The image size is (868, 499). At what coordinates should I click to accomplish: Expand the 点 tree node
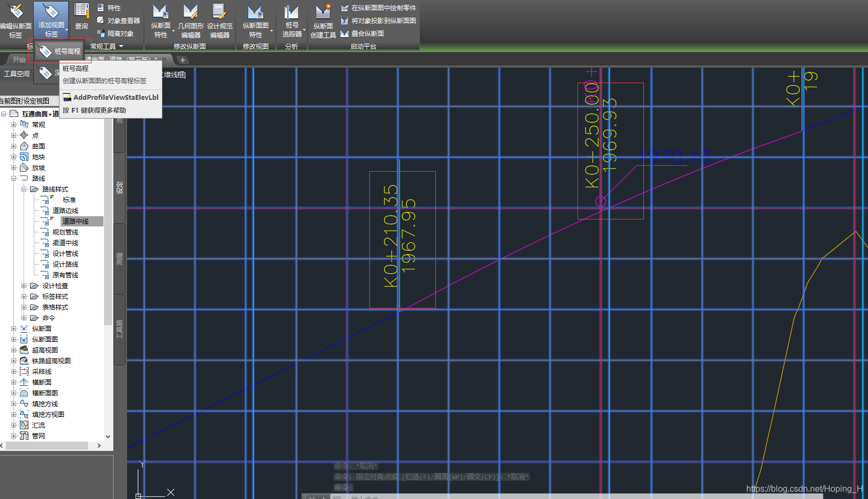pos(14,135)
